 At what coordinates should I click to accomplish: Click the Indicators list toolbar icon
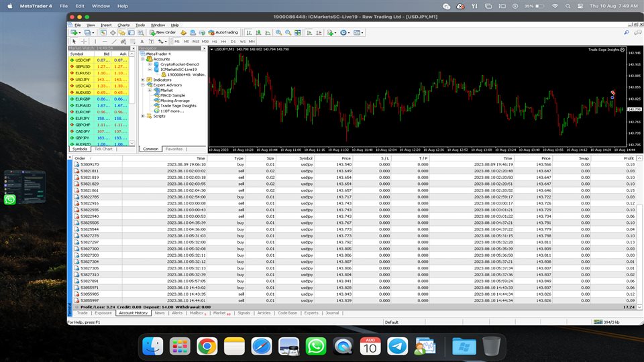click(x=330, y=32)
